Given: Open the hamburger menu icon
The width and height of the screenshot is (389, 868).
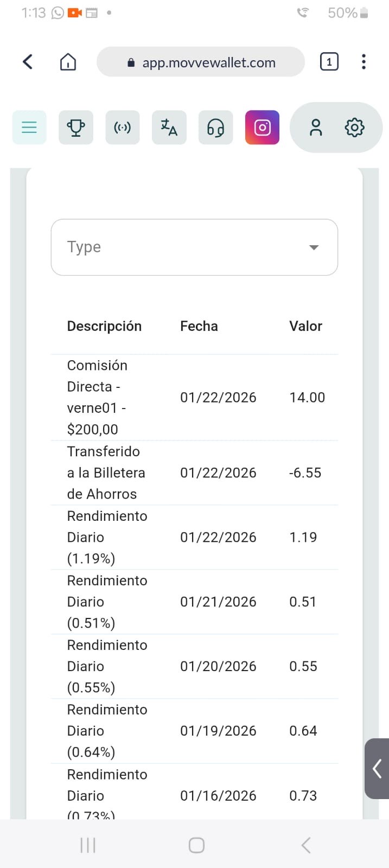Looking at the screenshot, I should [x=29, y=127].
